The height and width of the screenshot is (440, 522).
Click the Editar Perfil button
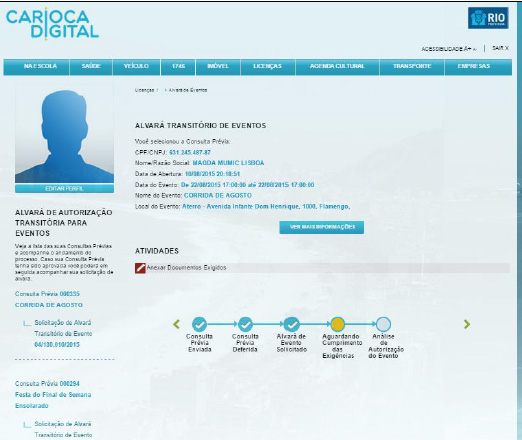64,189
